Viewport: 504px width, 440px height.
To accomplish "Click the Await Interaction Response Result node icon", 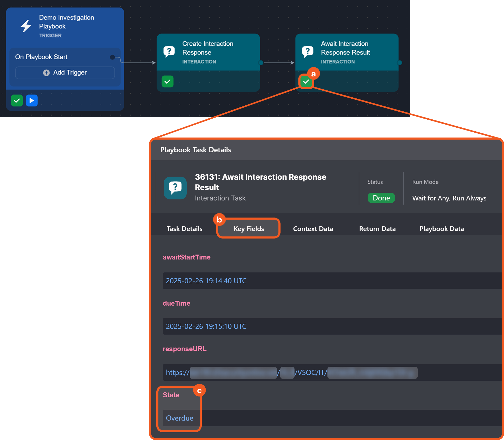I will [x=308, y=52].
